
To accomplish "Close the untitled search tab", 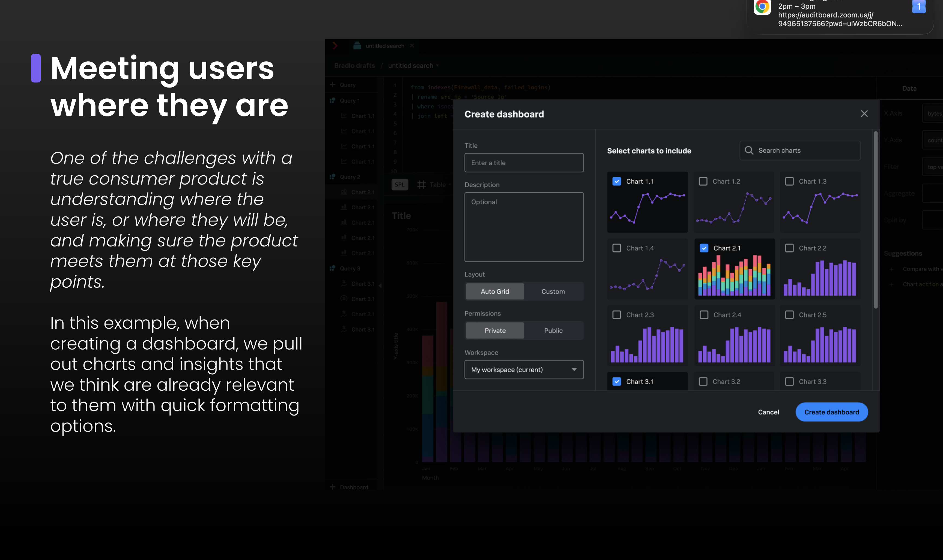I will pyautogui.click(x=412, y=46).
